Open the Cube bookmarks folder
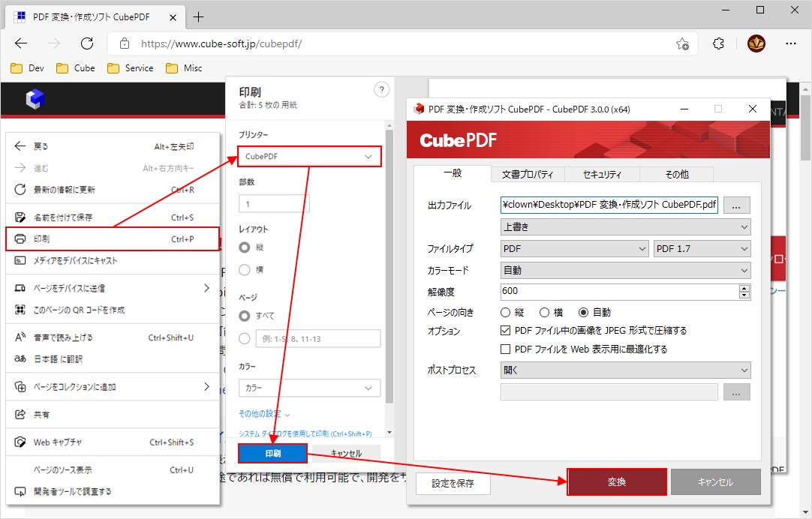The height and width of the screenshot is (519, 812). [x=76, y=67]
